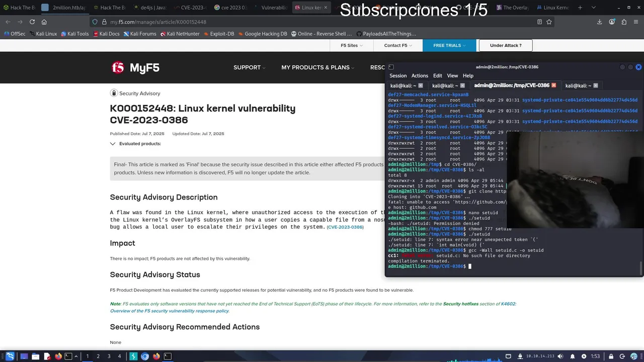The width and height of the screenshot is (644, 362).
Task: Launch terminal emulator from the panel
Action: 68,356
